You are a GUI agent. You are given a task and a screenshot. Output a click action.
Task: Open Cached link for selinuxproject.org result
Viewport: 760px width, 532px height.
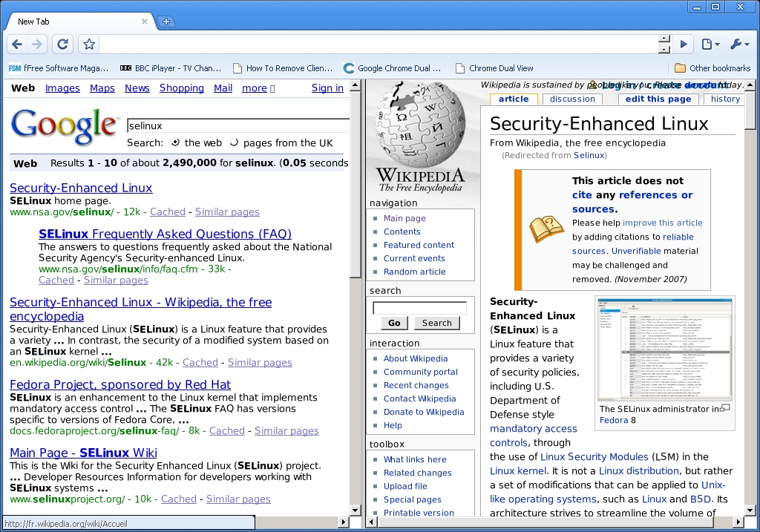(179, 499)
